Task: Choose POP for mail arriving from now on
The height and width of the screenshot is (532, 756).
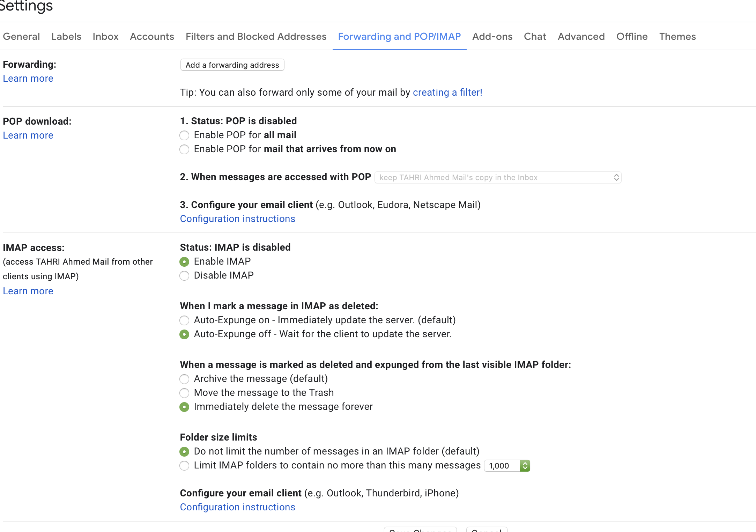Action: [x=184, y=149]
